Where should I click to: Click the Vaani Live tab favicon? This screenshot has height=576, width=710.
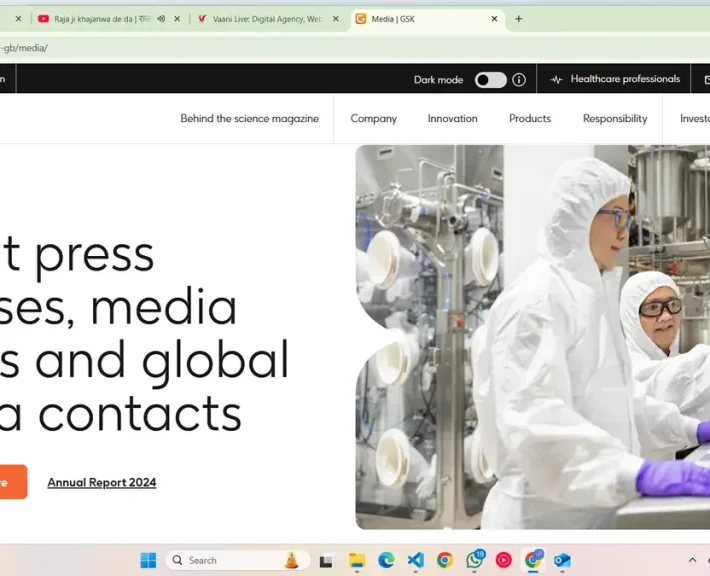click(202, 19)
